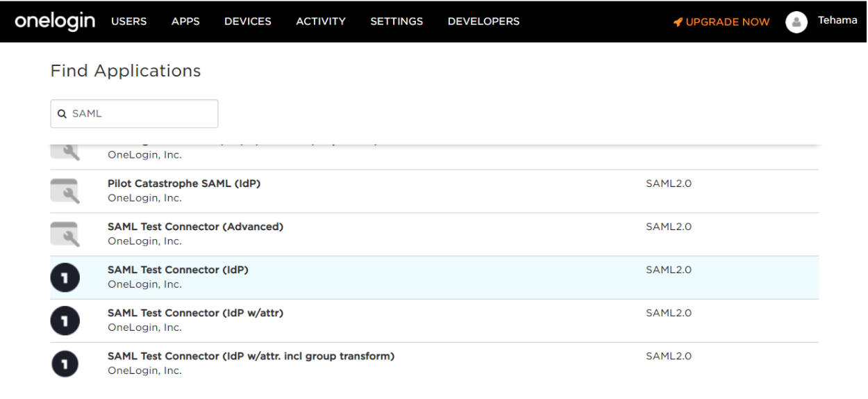868x399 pixels.
Task: Click SAML2.0 in the IdP w/attr row
Action: pyautogui.click(x=668, y=313)
